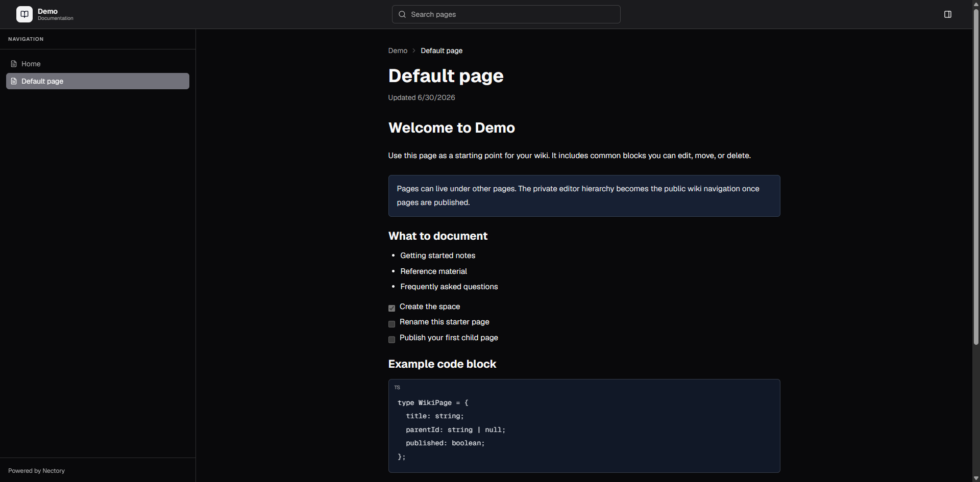Click the Demo book logo icon
This screenshot has height=482, width=980.
24,14
